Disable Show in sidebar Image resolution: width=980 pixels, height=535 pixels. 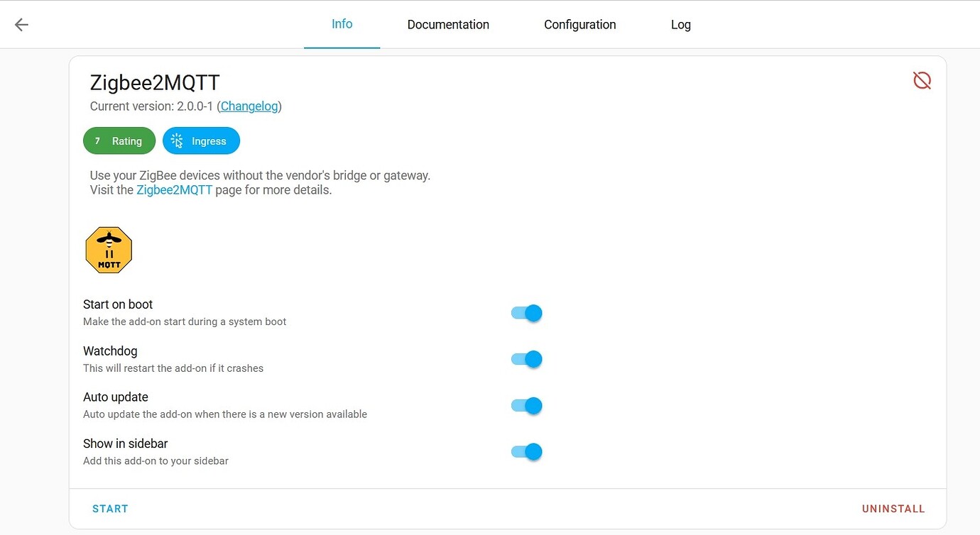click(526, 451)
